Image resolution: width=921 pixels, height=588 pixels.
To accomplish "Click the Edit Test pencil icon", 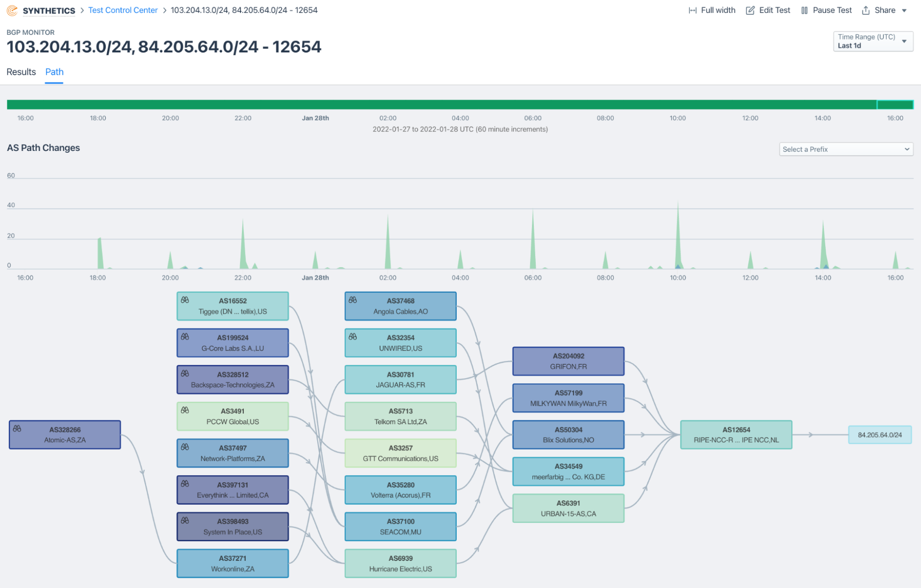I will tap(750, 10).
